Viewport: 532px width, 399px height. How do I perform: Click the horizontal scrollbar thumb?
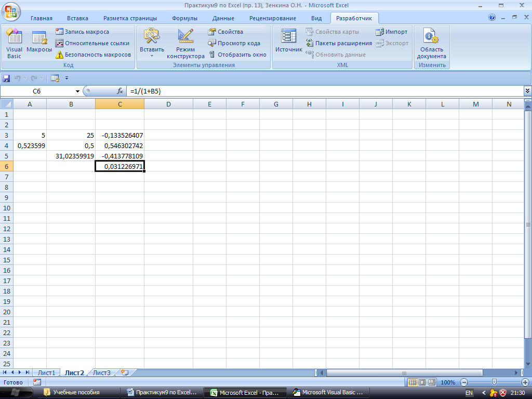404,373
